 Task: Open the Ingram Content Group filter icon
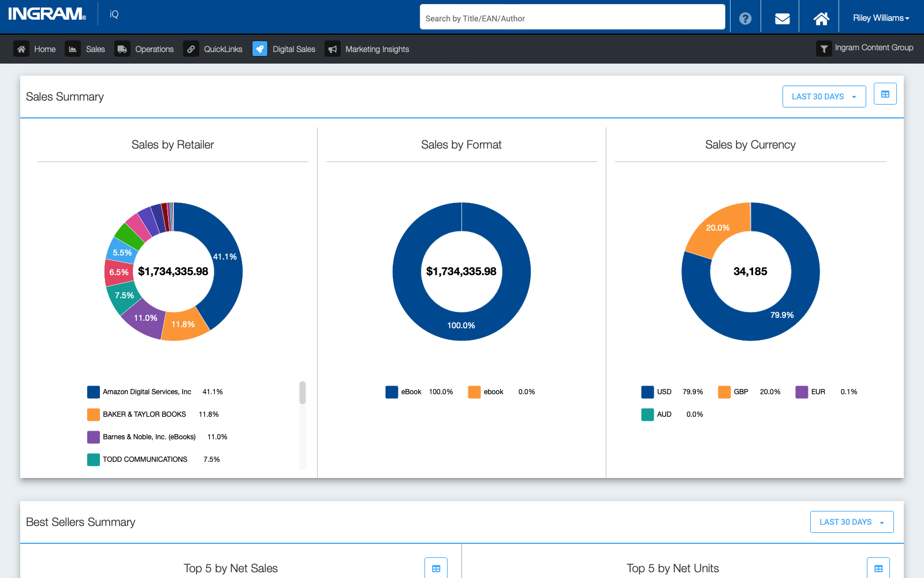coord(824,49)
